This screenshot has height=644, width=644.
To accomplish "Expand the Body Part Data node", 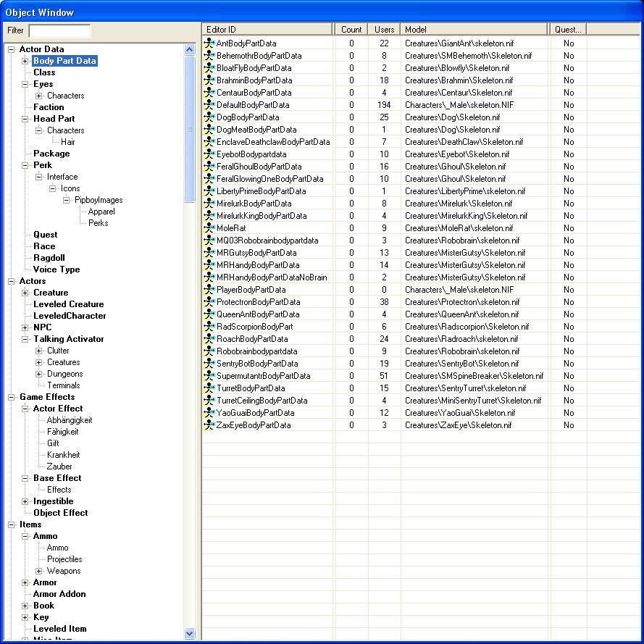I will click(x=25, y=61).
